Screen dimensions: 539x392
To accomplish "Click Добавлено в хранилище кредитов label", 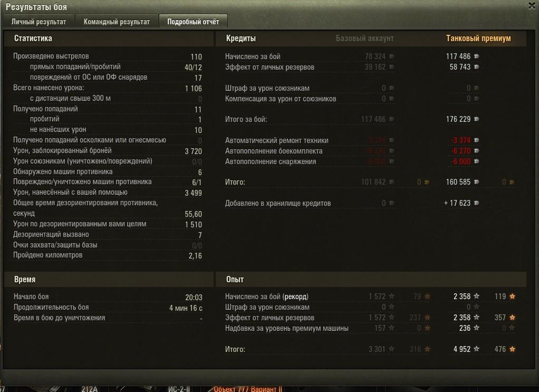I will [278, 203].
